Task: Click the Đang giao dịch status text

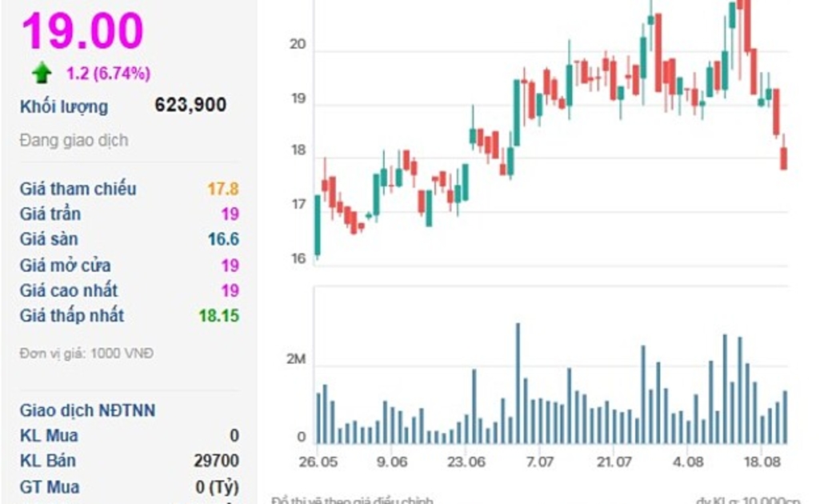Action: tap(74, 140)
